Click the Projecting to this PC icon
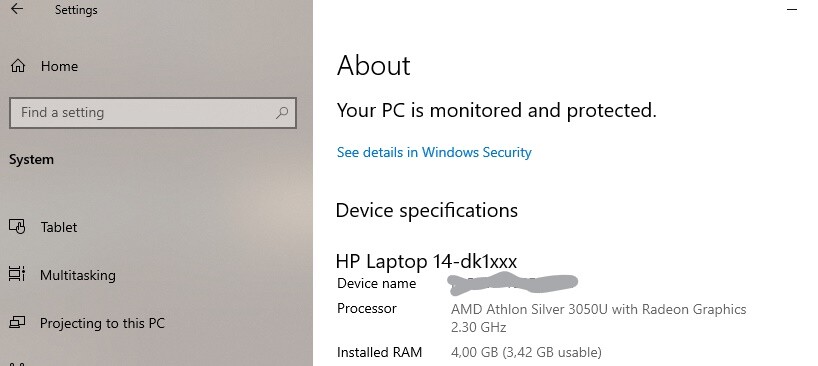 point(17,323)
